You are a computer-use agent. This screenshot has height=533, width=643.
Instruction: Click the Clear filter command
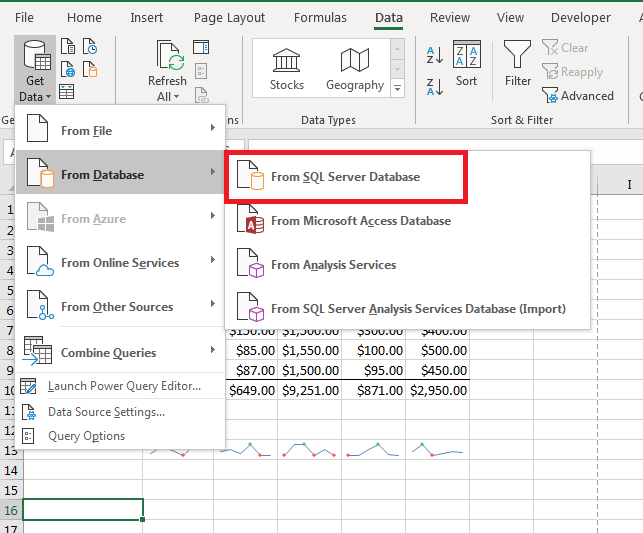(x=565, y=48)
